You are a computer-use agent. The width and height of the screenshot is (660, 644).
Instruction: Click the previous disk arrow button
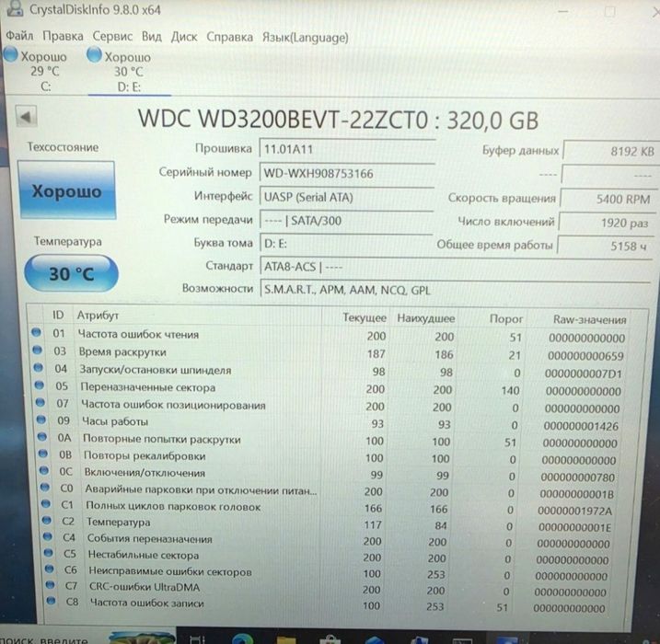[26, 117]
